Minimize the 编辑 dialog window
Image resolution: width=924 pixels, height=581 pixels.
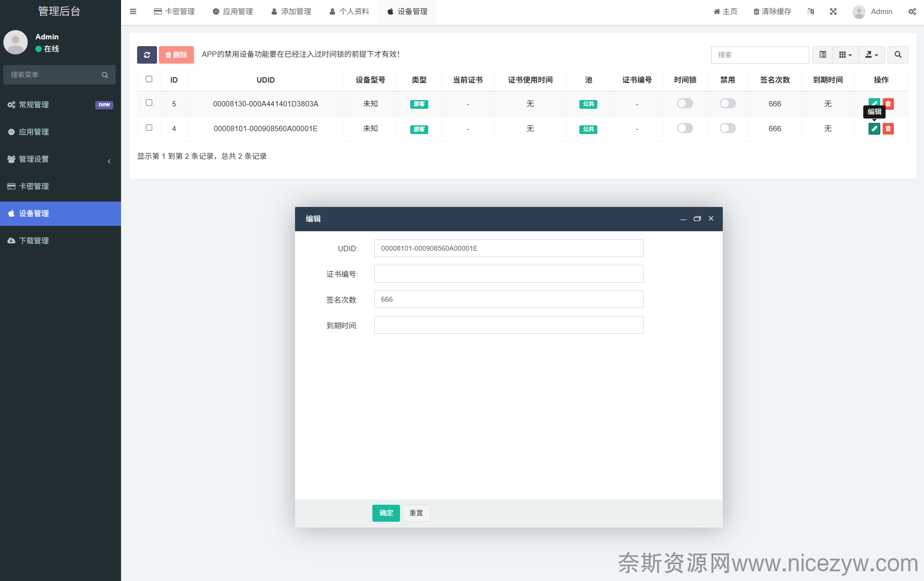point(683,219)
